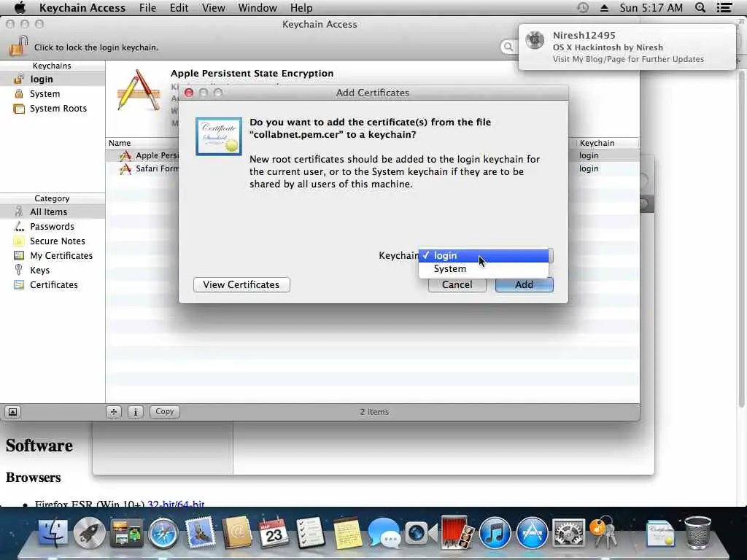The height and width of the screenshot is (560, 747).
Task: Click the eject icon in menu bar
Action: click(604, 7)
